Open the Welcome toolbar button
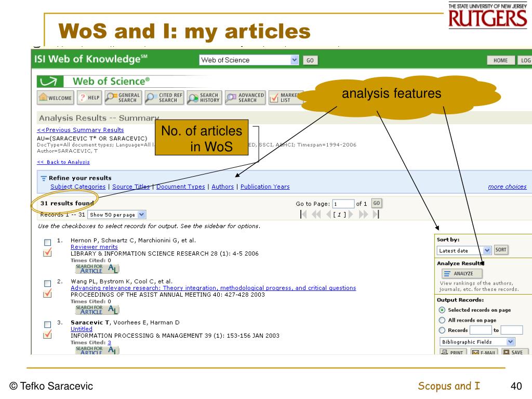The height and width of the screenshot is (399, 532). 55,98
